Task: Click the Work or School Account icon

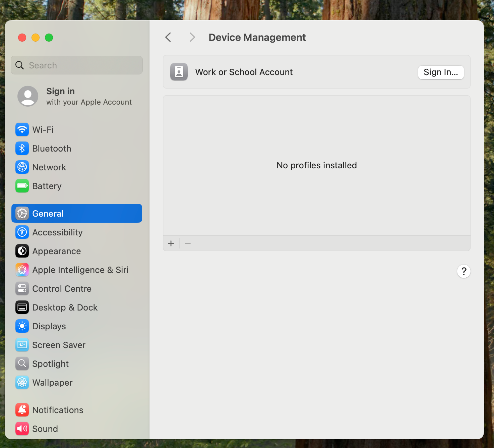Action: pos(179,72)
